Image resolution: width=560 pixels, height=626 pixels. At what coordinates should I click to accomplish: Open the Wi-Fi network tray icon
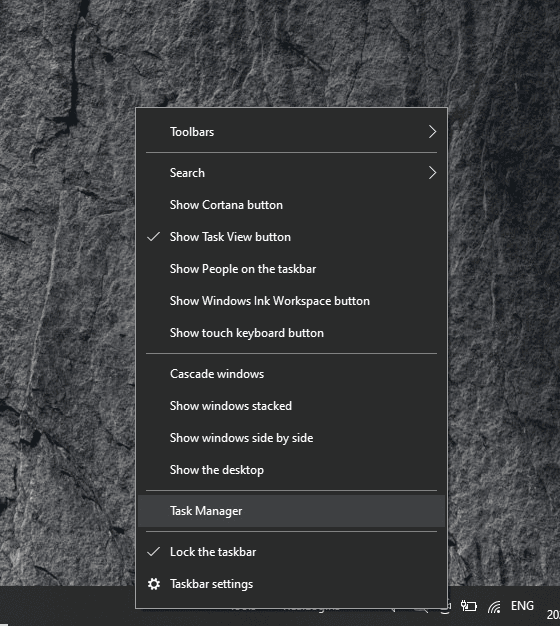point(494,607)
